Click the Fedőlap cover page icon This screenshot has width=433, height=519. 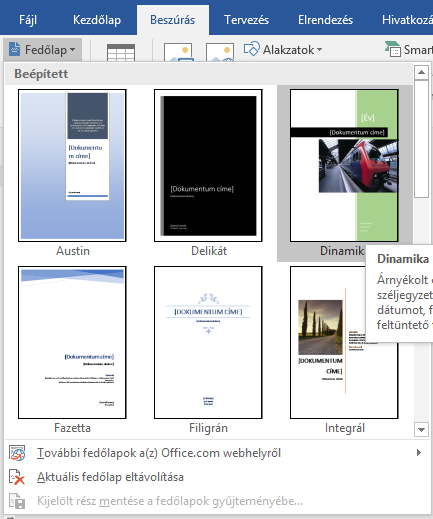[x=15, y=49]
